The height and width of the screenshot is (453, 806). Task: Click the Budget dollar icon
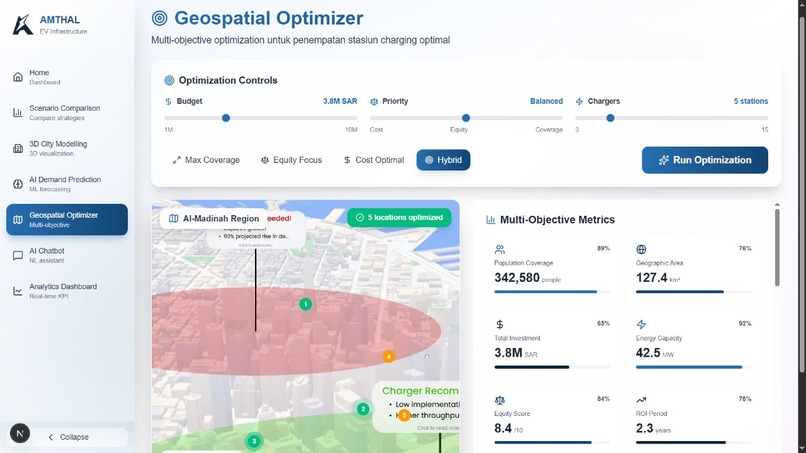pos(168,102)
